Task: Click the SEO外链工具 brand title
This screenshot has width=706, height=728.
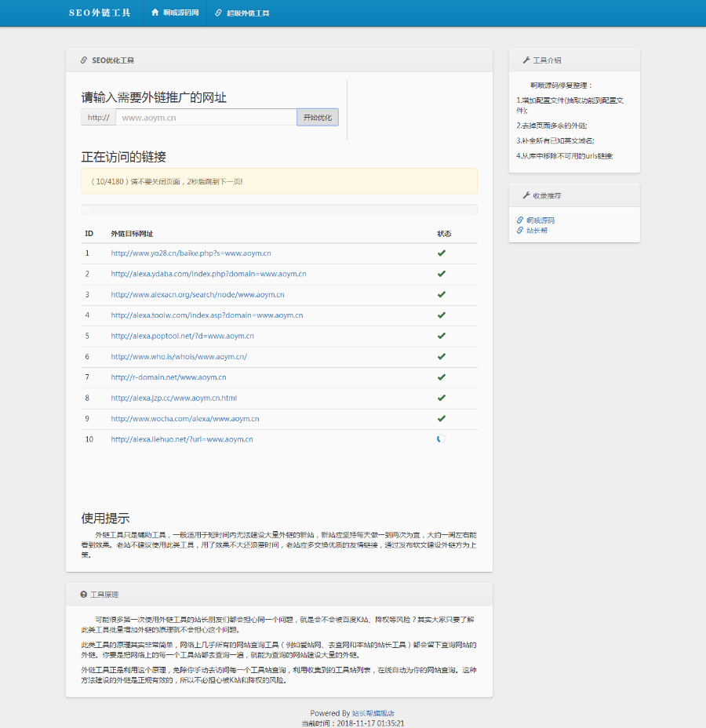Action: coord(101,13)
